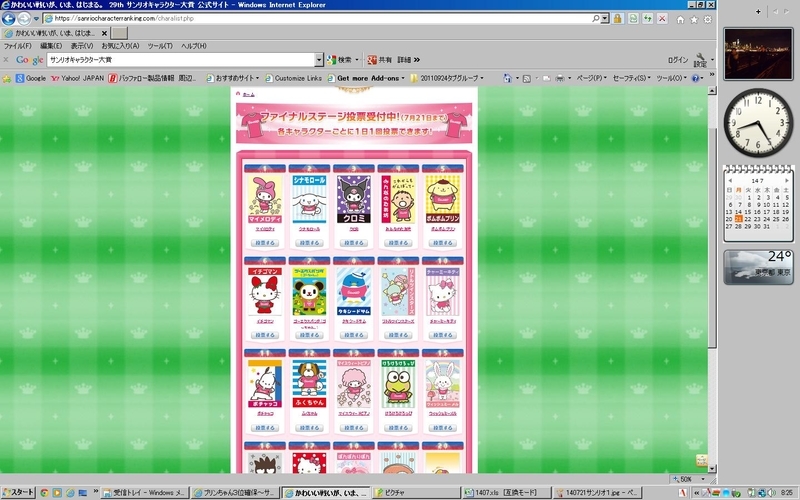The width and height of the screenshot is (800, 500).
Task: Open the お気に入り(A) menu
Action: (x=120, y=46)
